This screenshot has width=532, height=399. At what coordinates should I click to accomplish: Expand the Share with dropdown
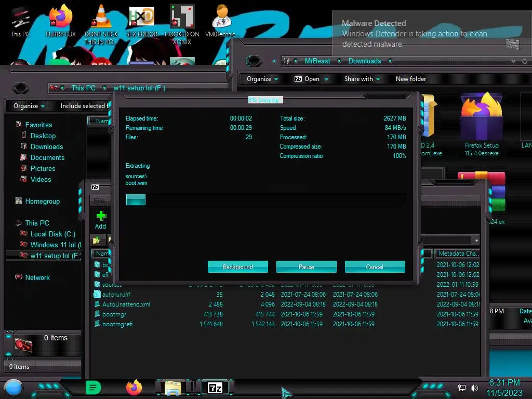[x=362, y=79]
